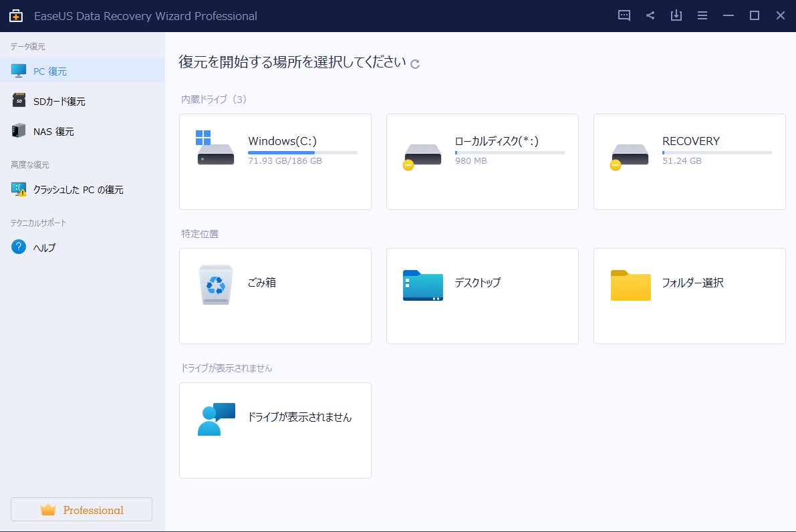Select PC 復元 in the sidebar

click(x=50, y=71)
